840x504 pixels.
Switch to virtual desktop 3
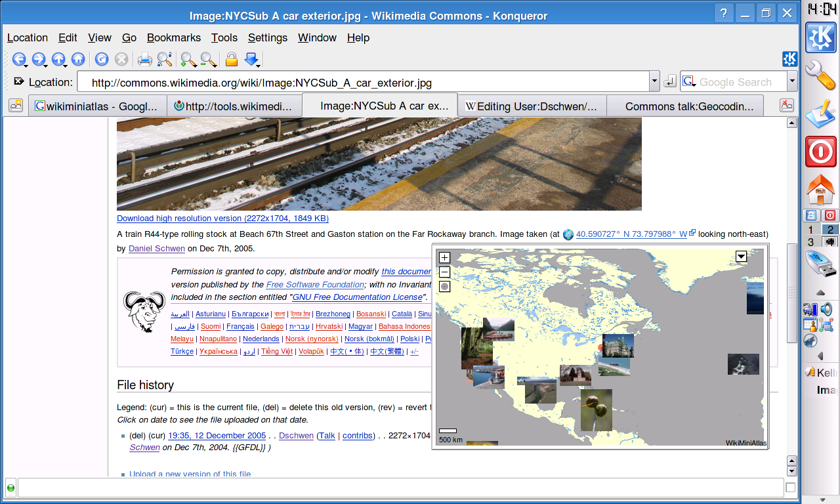(811, 242)
